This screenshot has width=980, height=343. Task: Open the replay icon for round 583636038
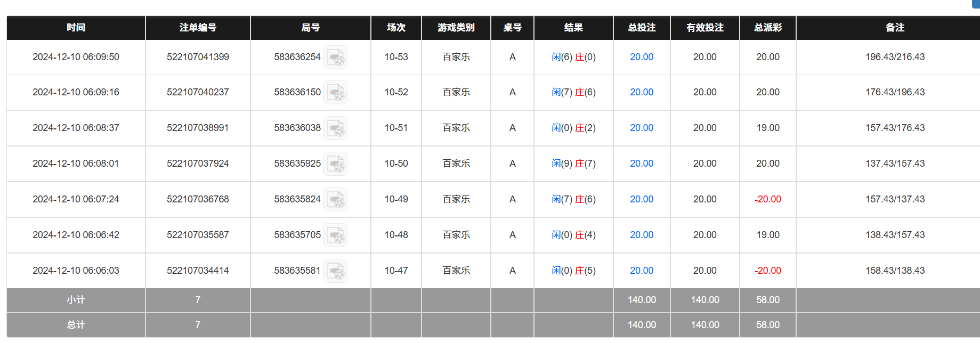(x=336, y=128)
